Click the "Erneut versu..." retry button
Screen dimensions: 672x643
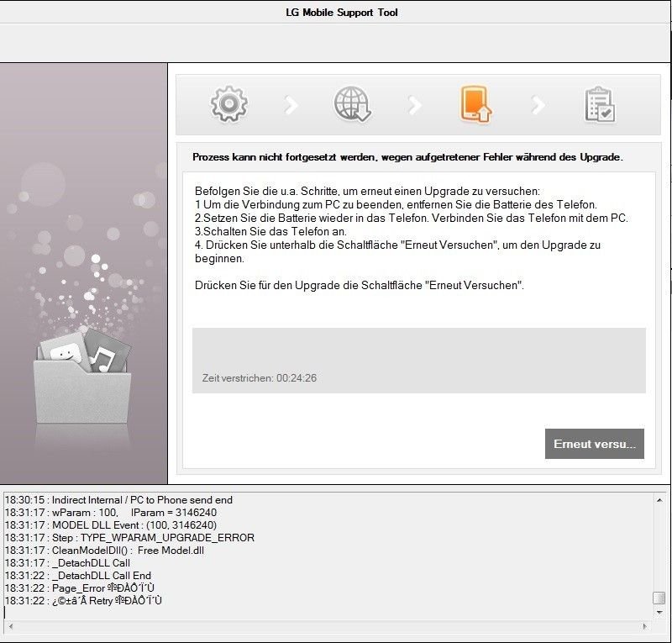(x=595, y=444)
